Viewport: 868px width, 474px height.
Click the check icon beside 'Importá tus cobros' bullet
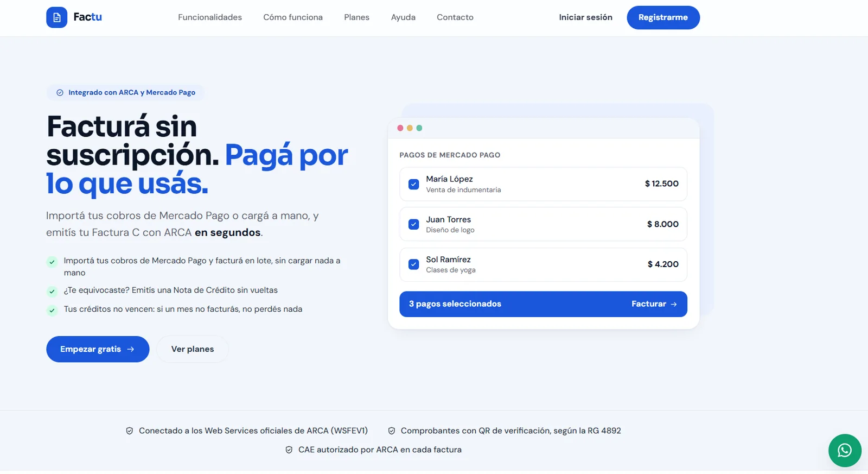point(52,262)
